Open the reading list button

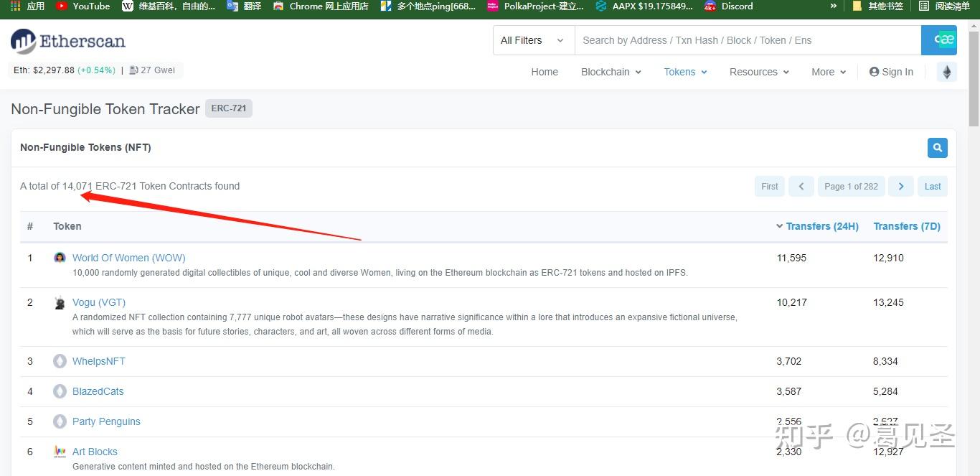click(x=944, y=6)
